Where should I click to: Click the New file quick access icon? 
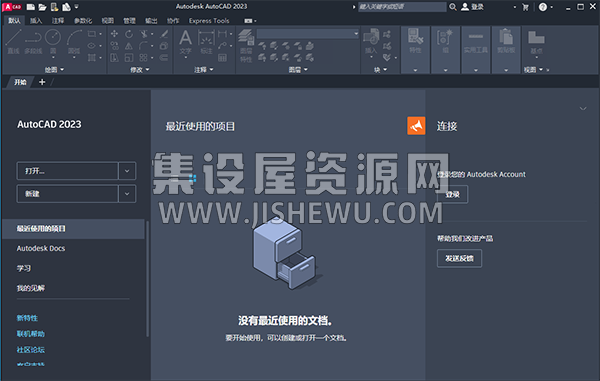pos(31,7)
